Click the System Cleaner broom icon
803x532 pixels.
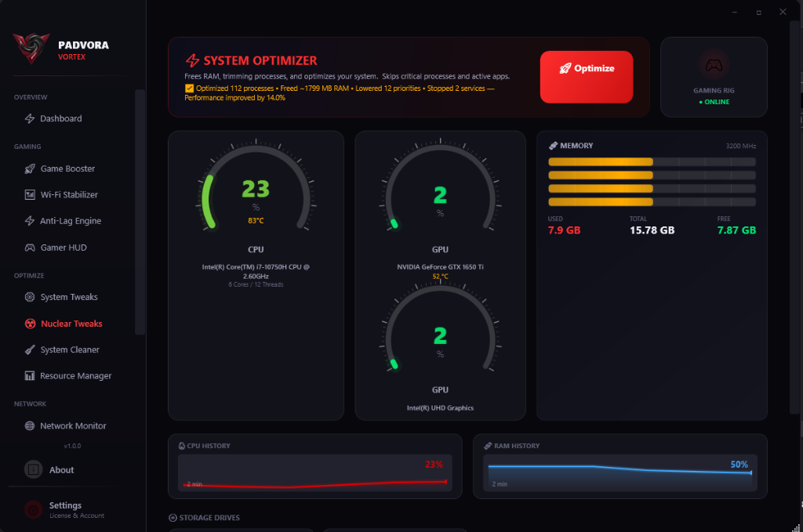30,350
